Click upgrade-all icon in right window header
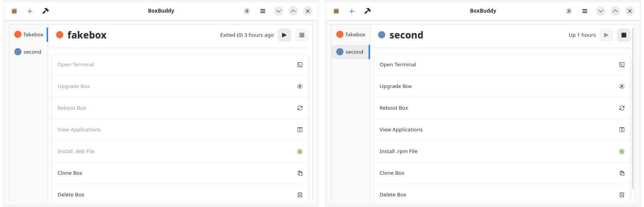This screenshot has width=644, height=207. (569, 11)
